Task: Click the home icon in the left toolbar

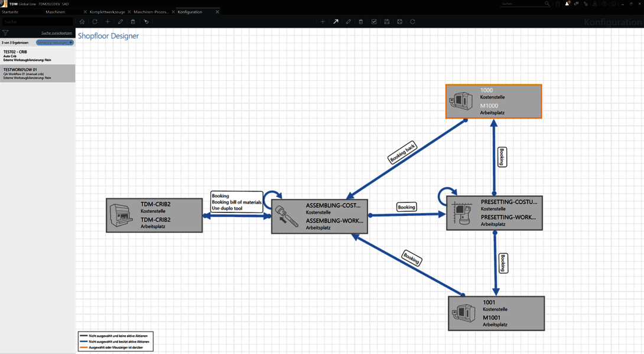Action: (82, 22)
